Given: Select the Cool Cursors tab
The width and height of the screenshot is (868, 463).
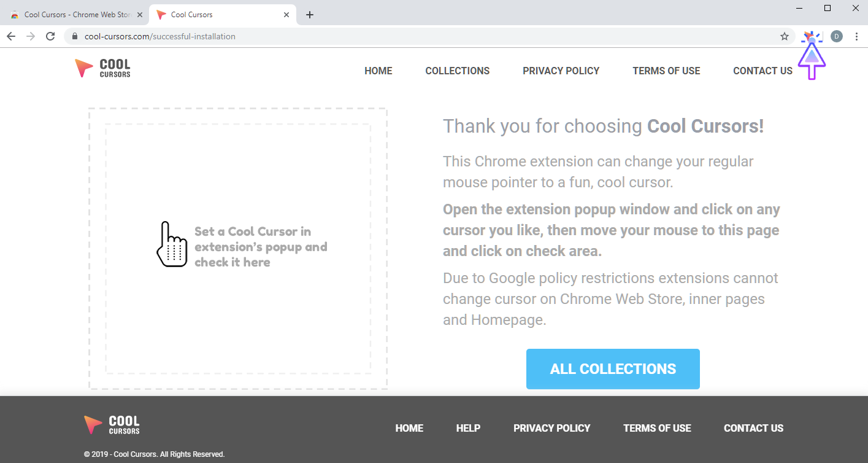Looking at the screenshot, I should pos(223,15).
